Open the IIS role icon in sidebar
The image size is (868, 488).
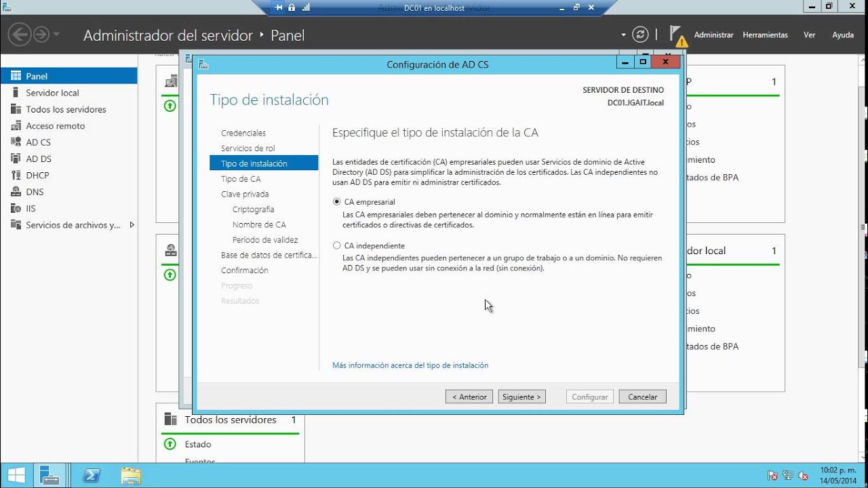coord(16,208)
